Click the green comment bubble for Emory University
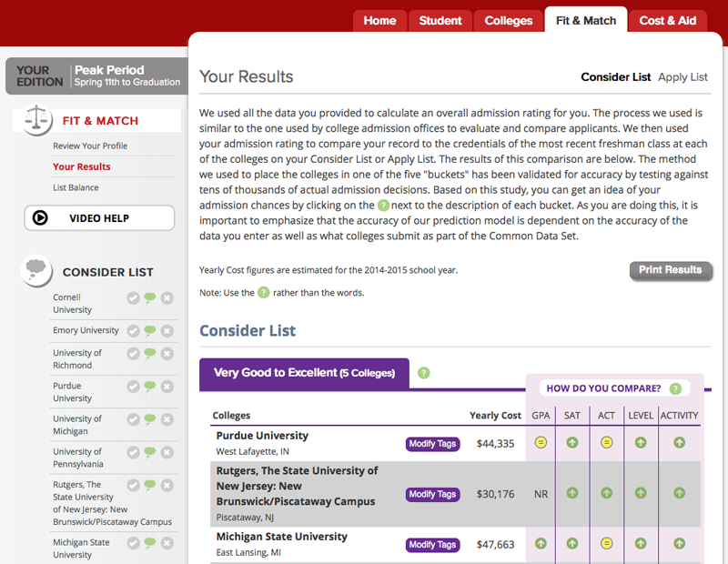 coord(150,331)
